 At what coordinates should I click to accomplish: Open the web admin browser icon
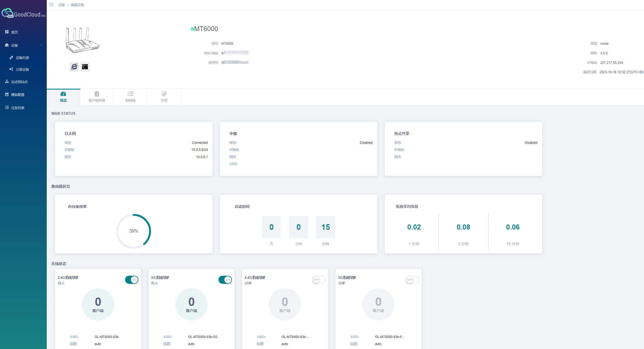74,67
